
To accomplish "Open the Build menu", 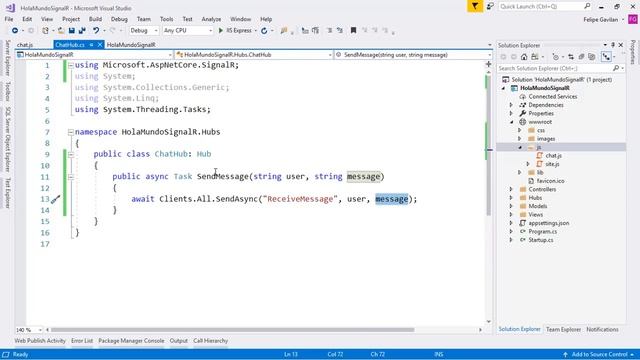I will [95, 19].
